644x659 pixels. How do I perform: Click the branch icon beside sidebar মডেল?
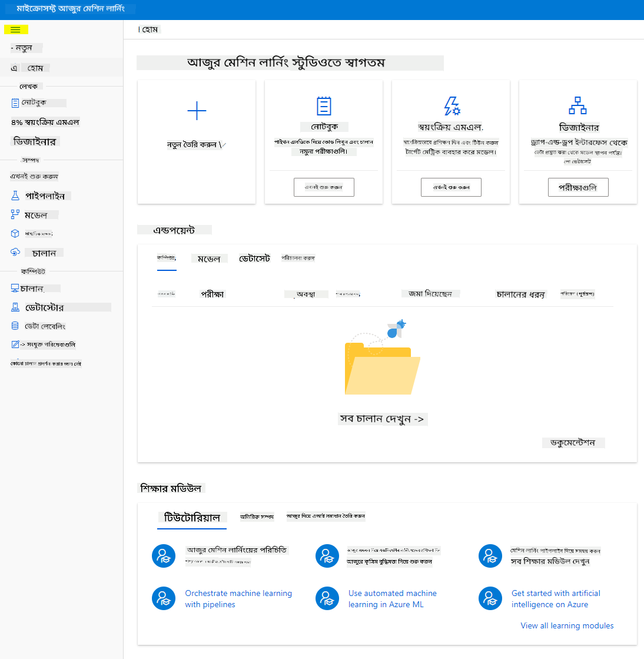tap(15, 214)
